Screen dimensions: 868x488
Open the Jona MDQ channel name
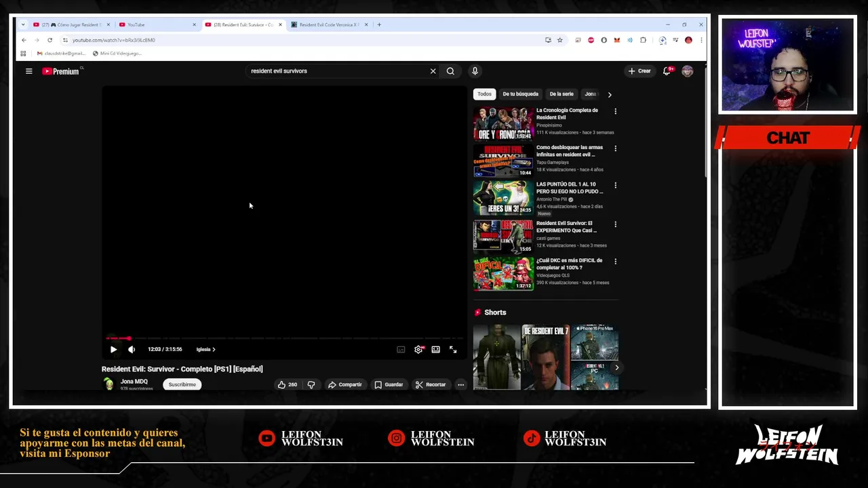coord(134,382)
